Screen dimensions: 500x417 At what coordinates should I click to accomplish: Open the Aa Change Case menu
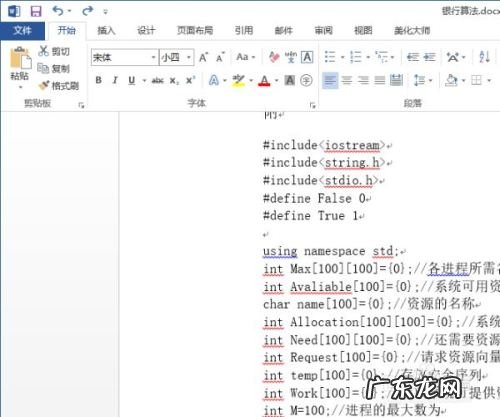pyautogui.click(x=245, y=57)
